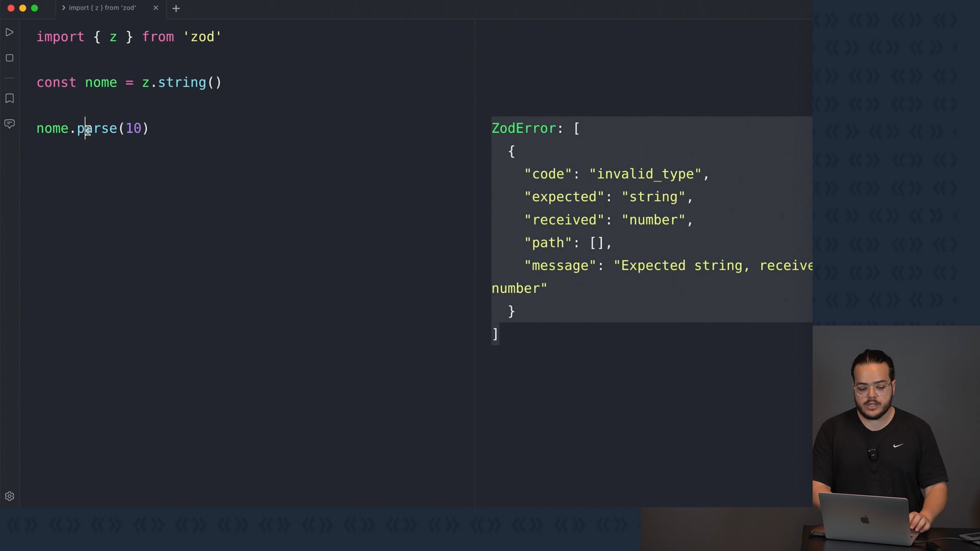Click the z.string() call in editor
980x551 pixels.
(x=181, y=83)
